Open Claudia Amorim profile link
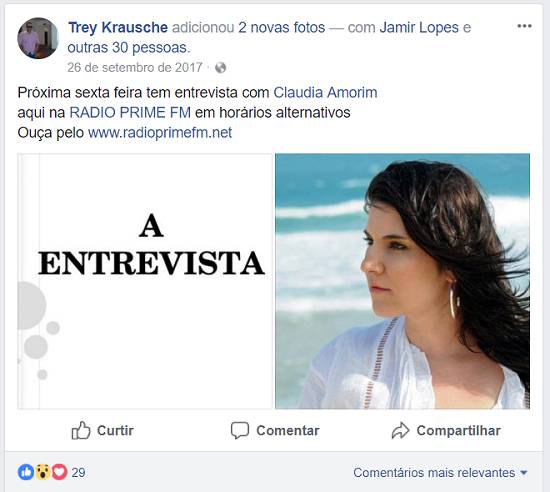550x492 pixels. [325, 93]
